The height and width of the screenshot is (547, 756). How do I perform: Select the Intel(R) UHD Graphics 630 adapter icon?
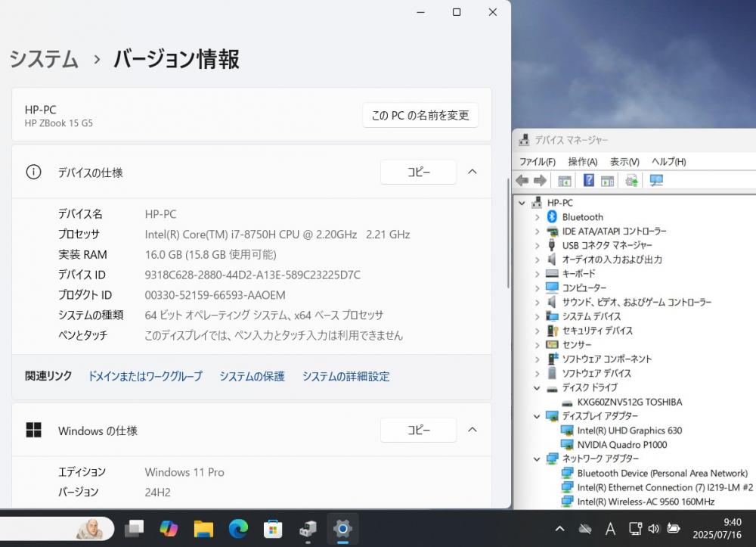tap(567, 430)
